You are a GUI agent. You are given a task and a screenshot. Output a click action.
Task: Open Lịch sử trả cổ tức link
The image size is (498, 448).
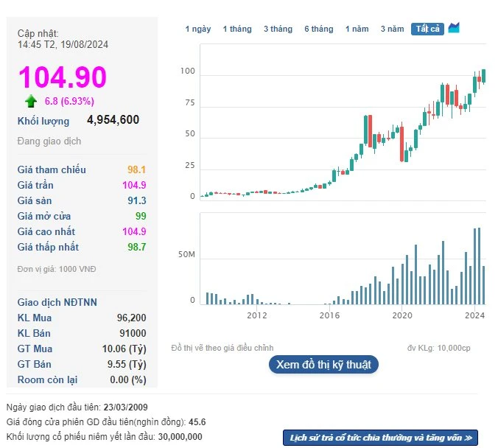tap(380, 438)
